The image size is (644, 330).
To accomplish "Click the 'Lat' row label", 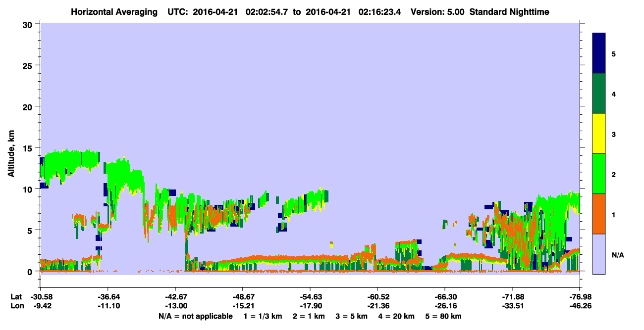I will pyautogui.click(x=16, y=297).
